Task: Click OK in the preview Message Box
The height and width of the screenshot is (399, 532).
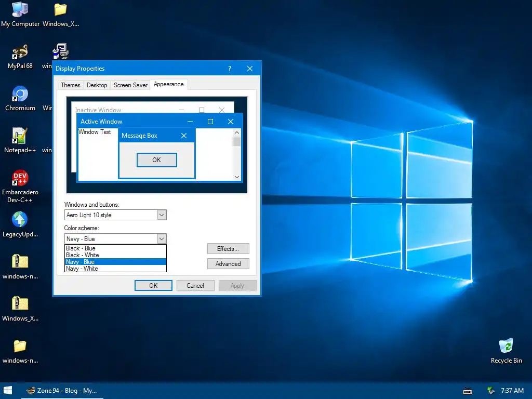Action: coord(157,160)
